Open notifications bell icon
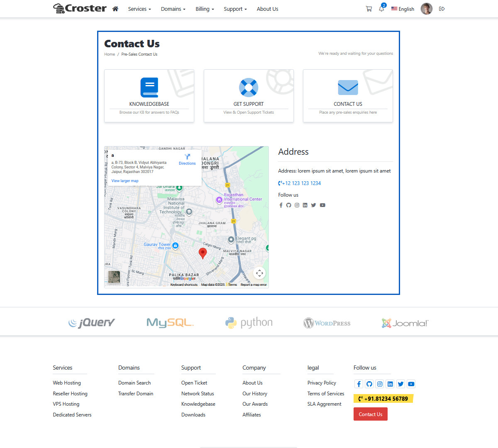 (381, 9)
